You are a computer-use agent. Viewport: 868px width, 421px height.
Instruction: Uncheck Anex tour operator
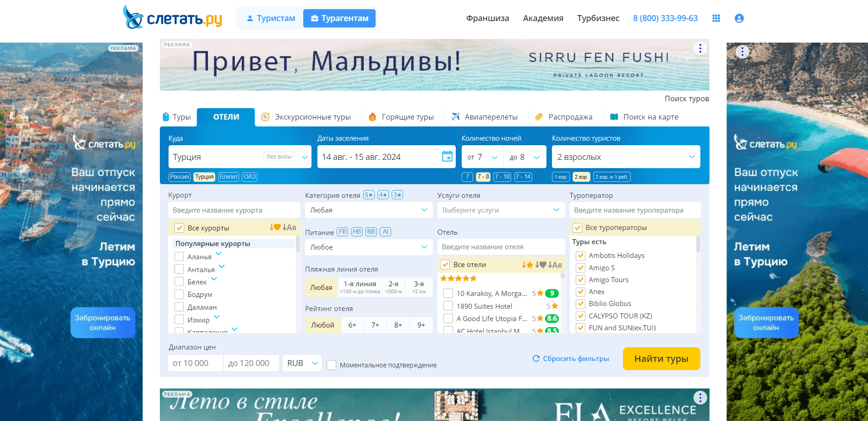click(580, 291)
